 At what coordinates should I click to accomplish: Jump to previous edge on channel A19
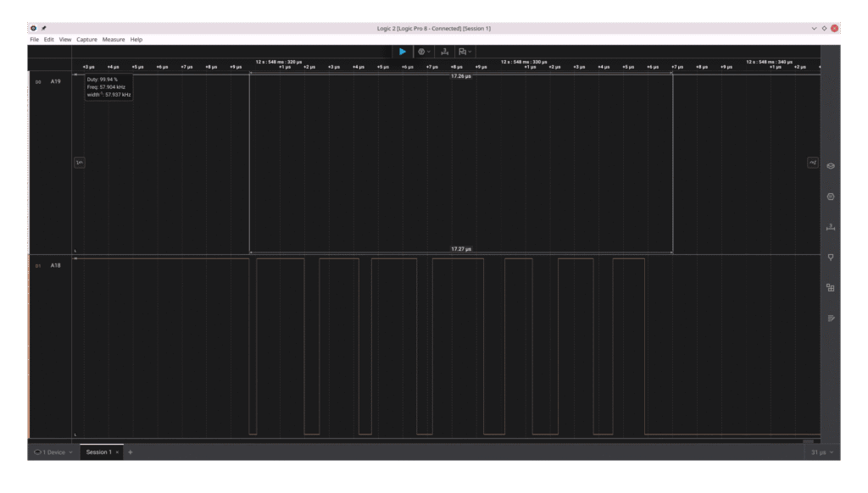pyautogui.click(x=79, y=163)
